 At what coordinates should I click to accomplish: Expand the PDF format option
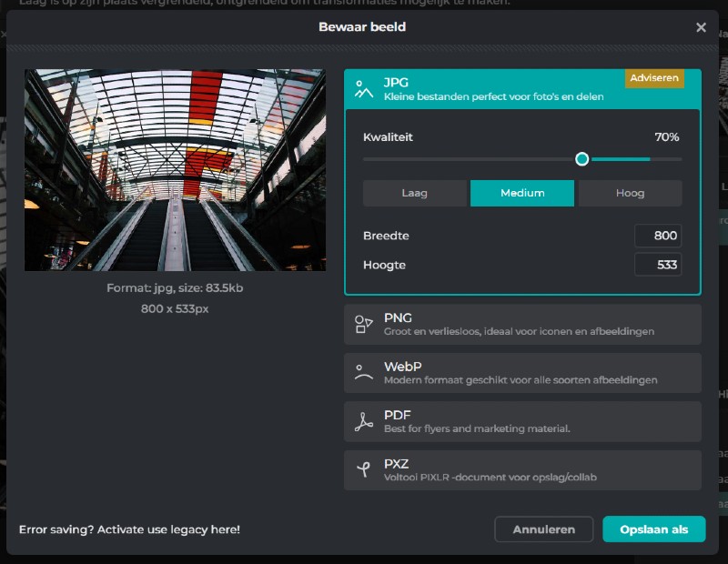tap(522, 421)
